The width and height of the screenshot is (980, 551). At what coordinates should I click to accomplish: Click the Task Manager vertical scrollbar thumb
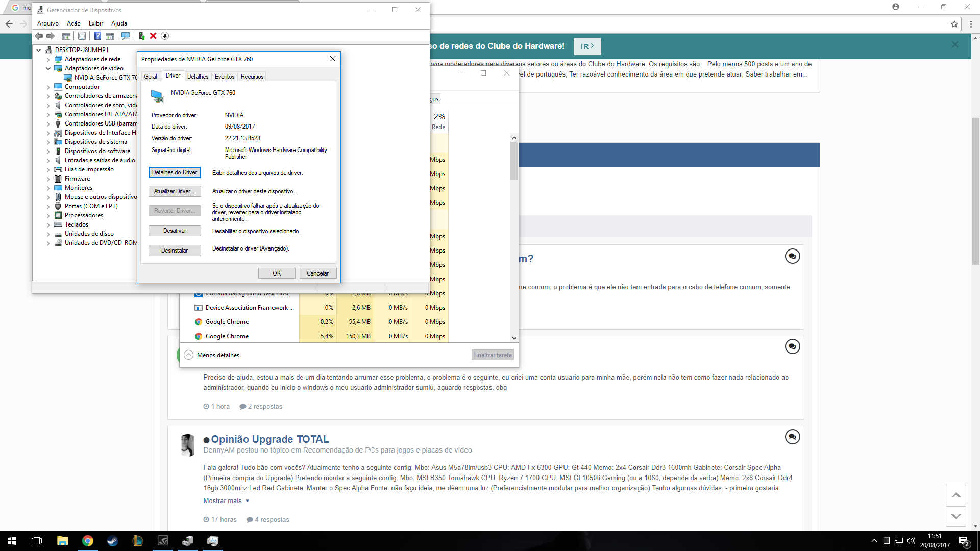click(x=514, y=161)
